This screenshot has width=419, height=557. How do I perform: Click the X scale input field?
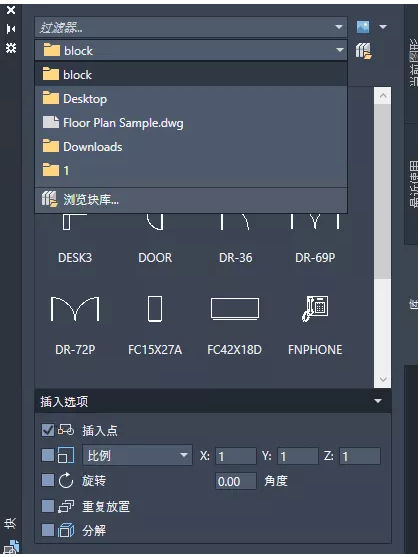[235, 456]
